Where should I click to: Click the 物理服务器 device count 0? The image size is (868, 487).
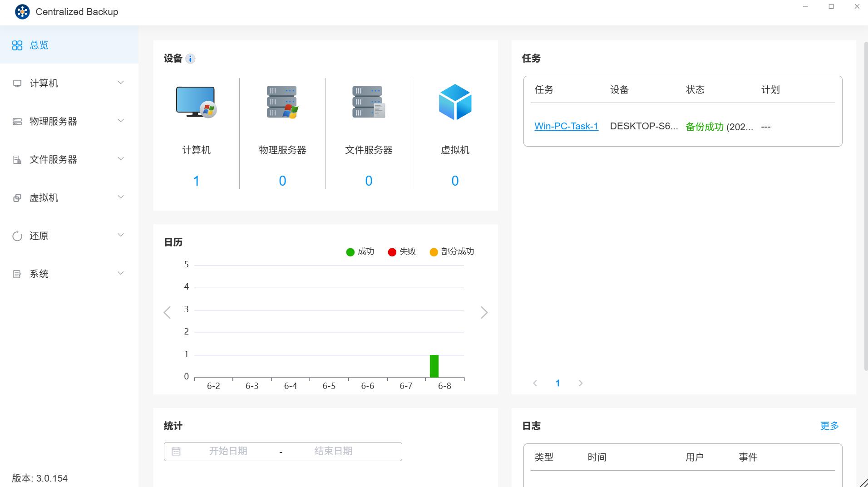pos(282,181)
